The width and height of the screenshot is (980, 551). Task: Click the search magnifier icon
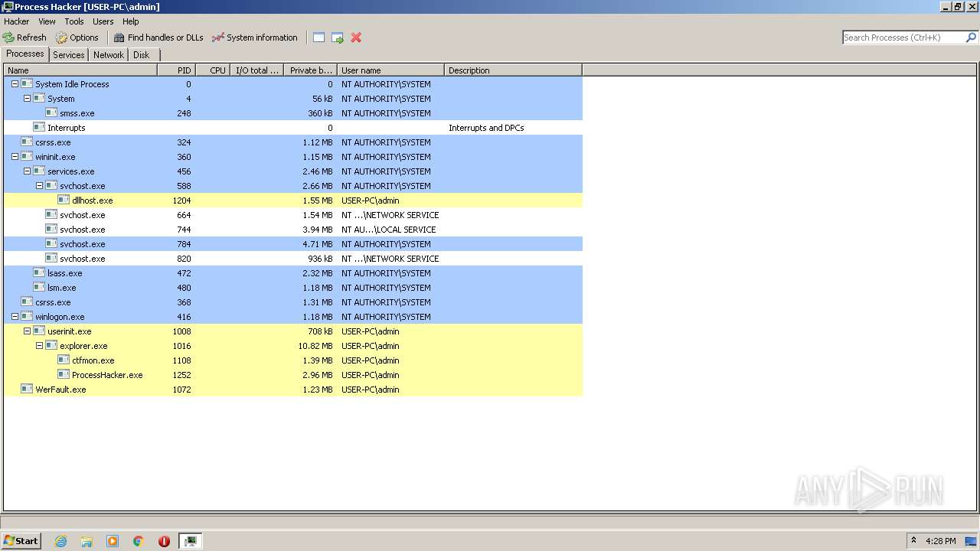click(x=972, y=37)
